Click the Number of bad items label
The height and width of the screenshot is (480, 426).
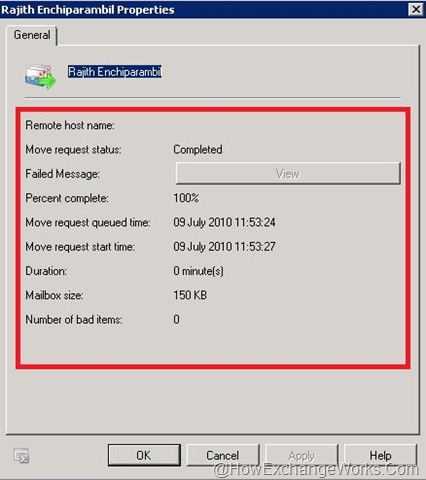[74, 320]
